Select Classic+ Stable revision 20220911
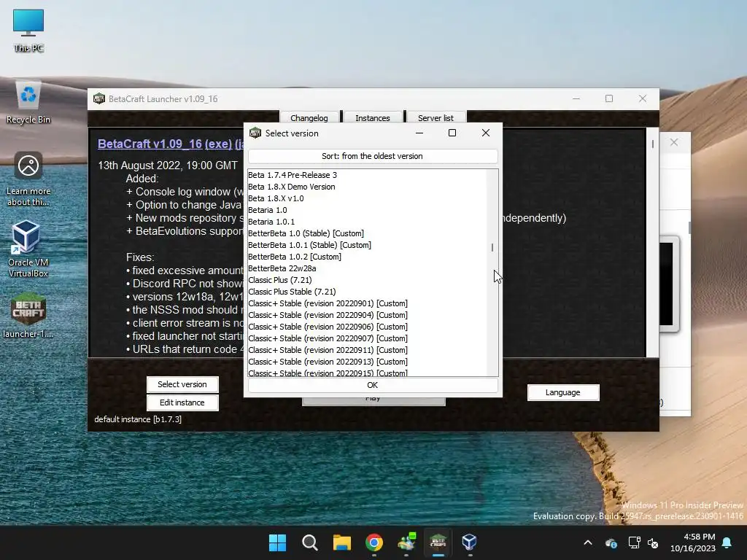The height and width of the screenshot is (560, 747). 367,350
